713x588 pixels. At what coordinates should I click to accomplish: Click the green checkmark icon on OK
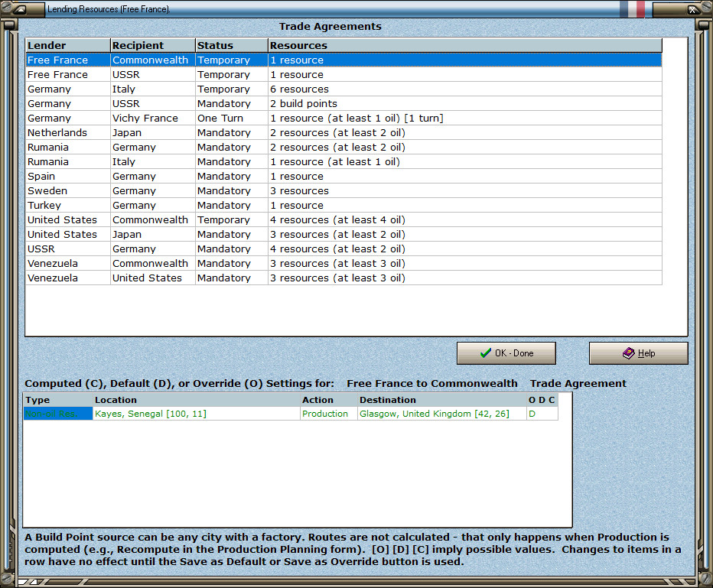486,353
